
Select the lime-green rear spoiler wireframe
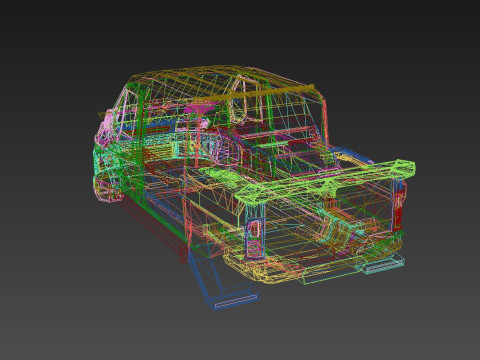pyautogui.click(x=325, y=182)
